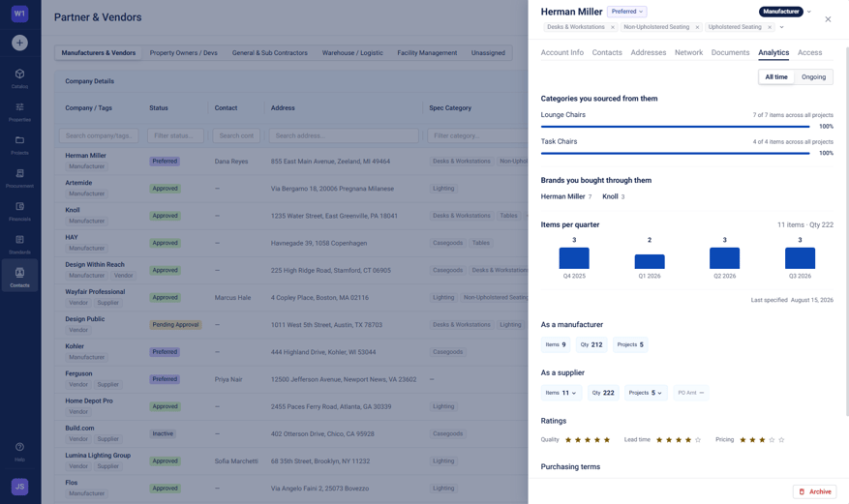Select the All time toggle
The width and height of the screenshot is (849, 504).
click(x=775, y=76)
